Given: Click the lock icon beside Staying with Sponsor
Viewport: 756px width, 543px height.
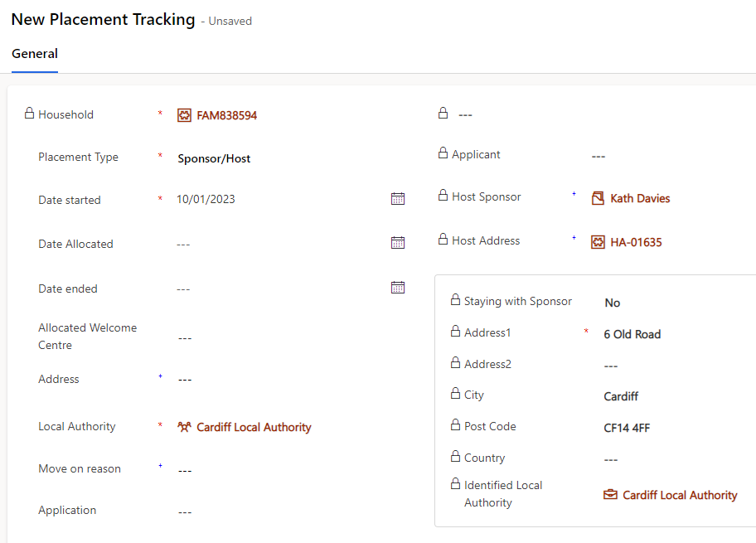Looking at the screenshot, I should (x=455, y=300).
